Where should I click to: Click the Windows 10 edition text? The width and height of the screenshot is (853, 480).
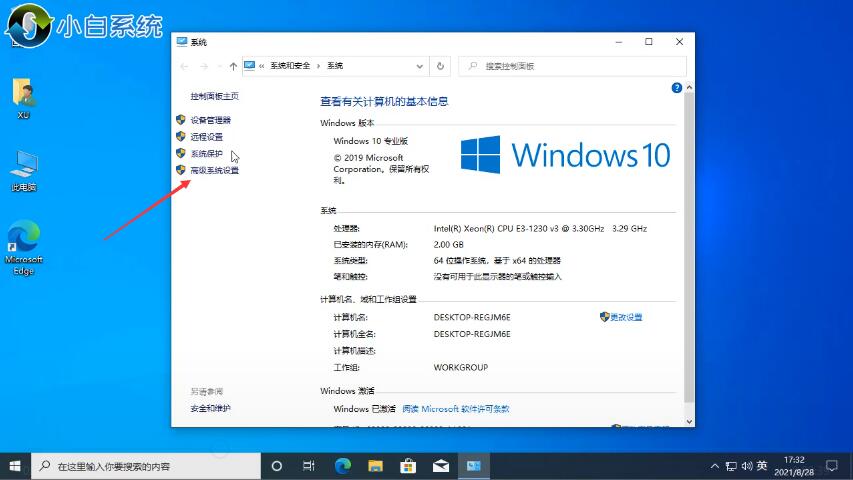click(x=370, y=141)
